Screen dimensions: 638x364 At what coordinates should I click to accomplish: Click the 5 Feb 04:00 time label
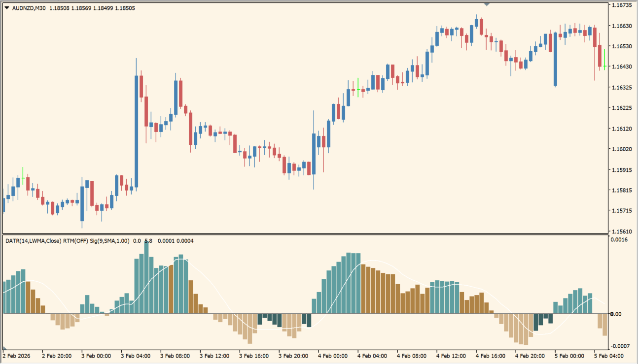click(x=609, y=356)
